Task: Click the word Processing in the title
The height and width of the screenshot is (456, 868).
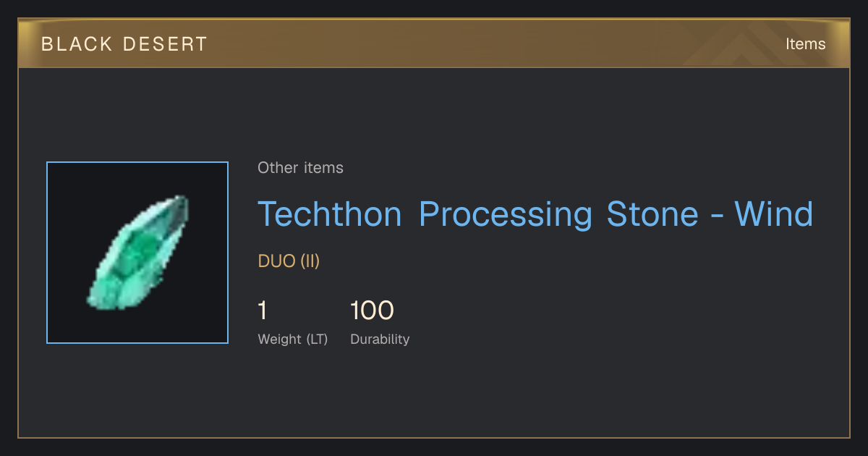Action: 506,214
